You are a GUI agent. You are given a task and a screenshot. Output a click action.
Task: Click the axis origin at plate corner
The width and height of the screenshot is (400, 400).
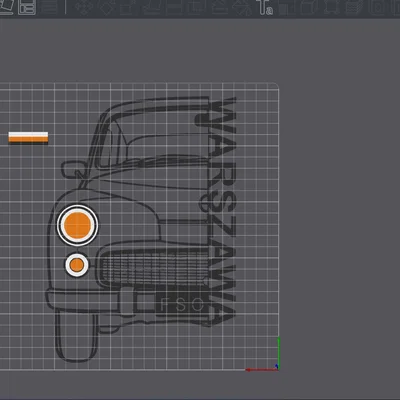(x=277, y=368)
